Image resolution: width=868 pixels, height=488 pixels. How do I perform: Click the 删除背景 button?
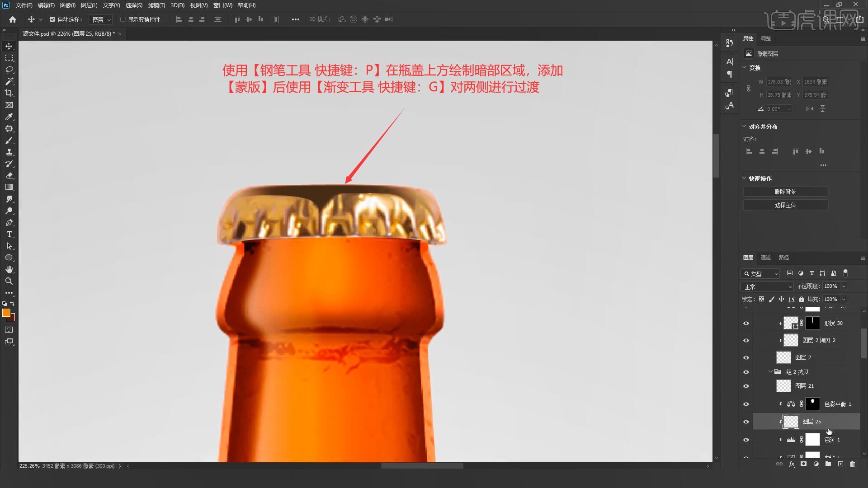pos(785,192)
